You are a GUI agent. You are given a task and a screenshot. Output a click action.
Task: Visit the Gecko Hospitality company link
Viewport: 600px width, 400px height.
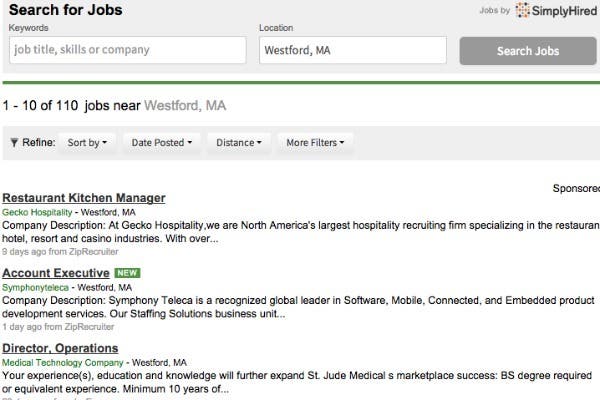37,212
